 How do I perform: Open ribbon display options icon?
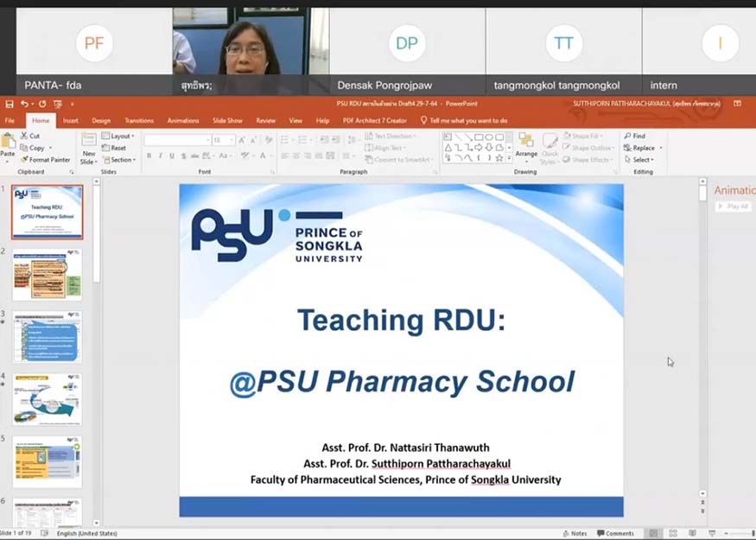tap(737, 103)
